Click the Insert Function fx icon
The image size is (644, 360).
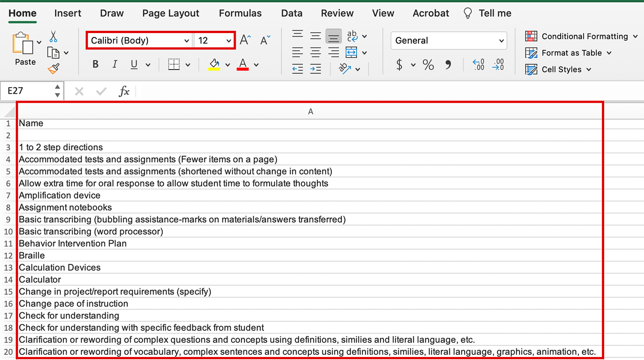point(124,91)
